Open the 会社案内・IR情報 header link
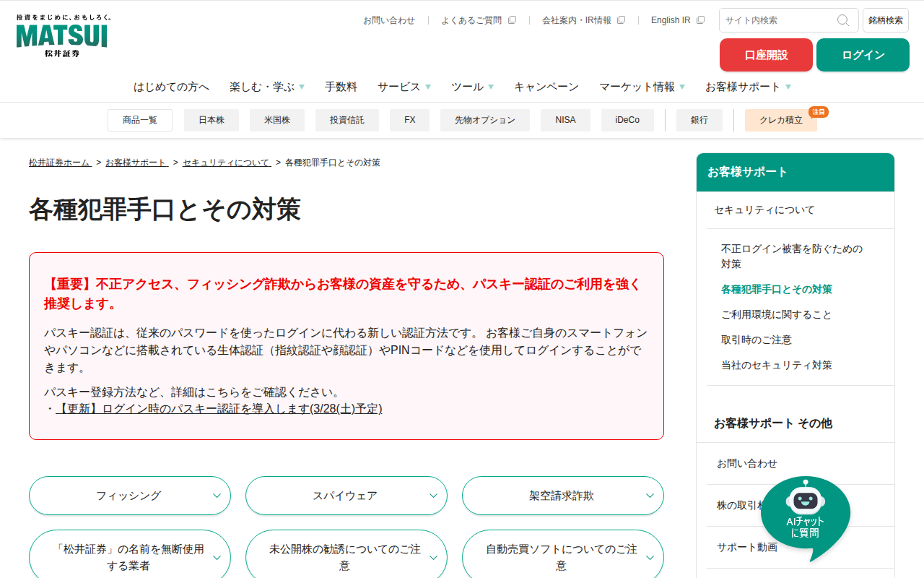The height and width of the screenshot is (578, 924). pos(577,20)
